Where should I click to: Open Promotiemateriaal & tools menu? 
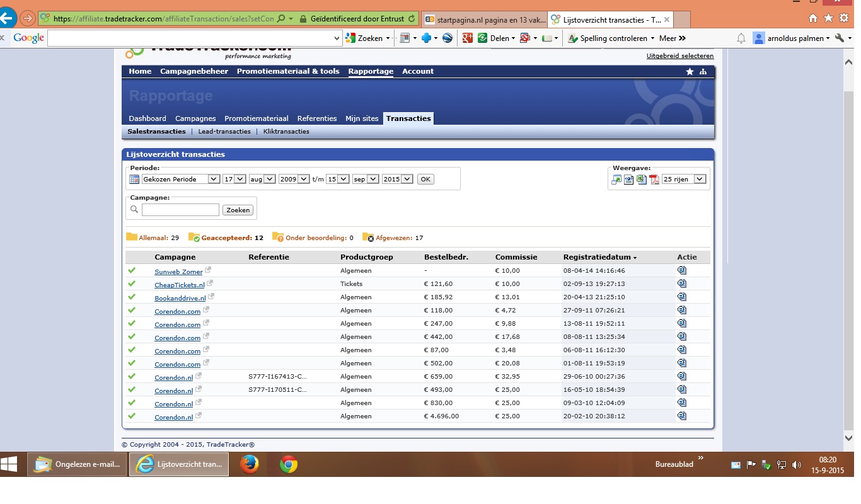pyautogui.click(x=288, y=71)
